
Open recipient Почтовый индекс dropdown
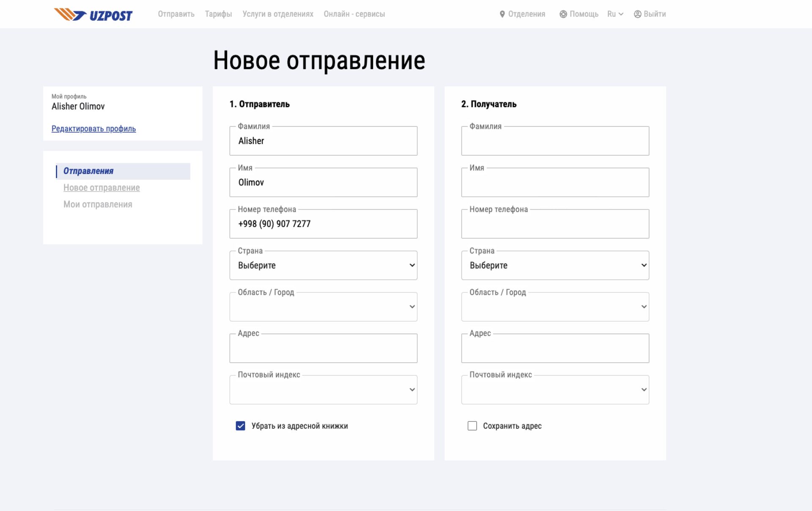coord(555,389)
